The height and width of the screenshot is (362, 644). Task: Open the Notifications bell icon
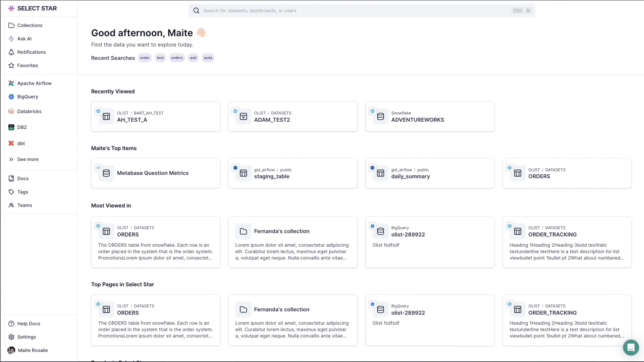(11, 52)
